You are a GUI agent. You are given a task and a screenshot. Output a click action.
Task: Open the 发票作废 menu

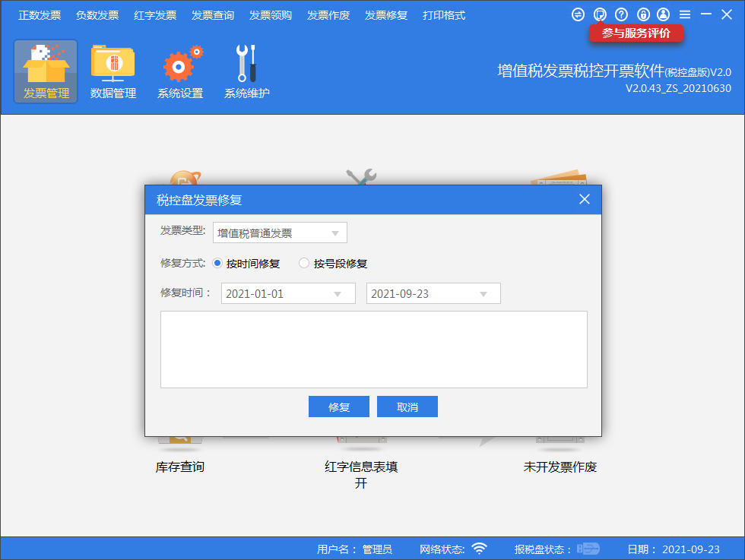pos(328,15)
